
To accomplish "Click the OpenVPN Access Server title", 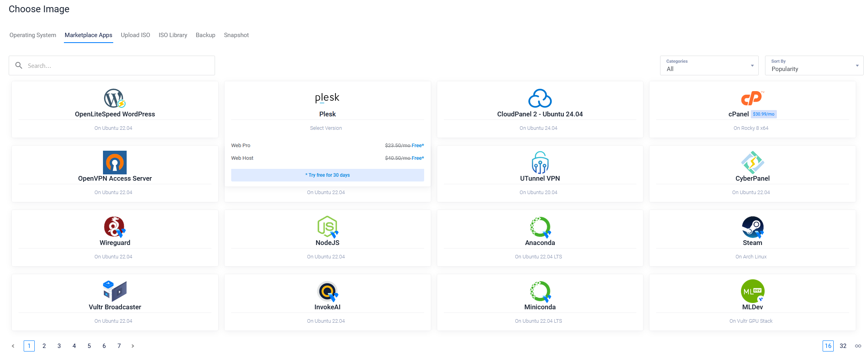I will tap(115, 178).
